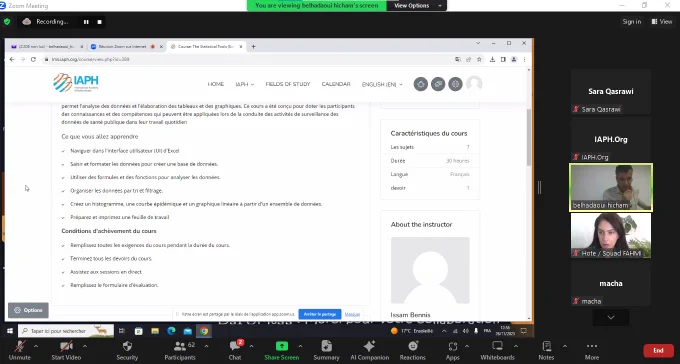
Task: Open Chrome from the shared taskbar
Action: point(204,331)
